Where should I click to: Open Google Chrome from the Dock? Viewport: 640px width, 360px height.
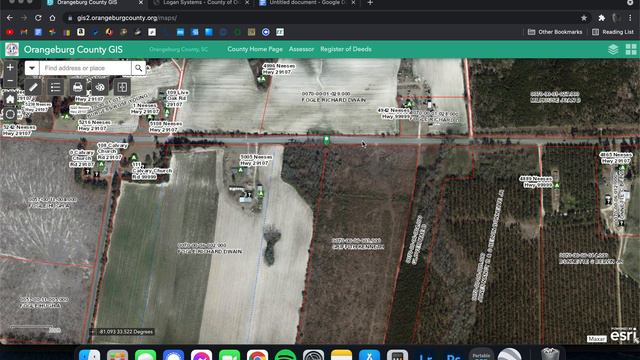[257, 355]
